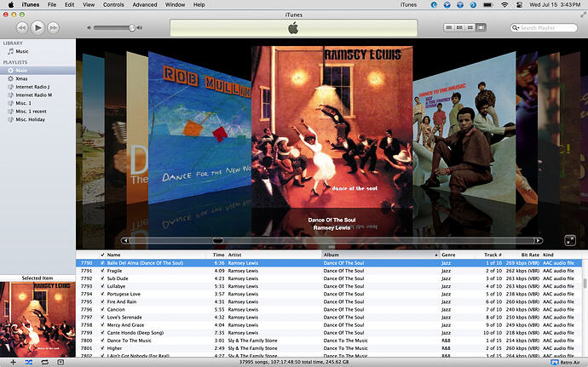Uncheck the Sub Dude song checkbox
The width and height of the screenshot is (588, 367).
[102, 278]
